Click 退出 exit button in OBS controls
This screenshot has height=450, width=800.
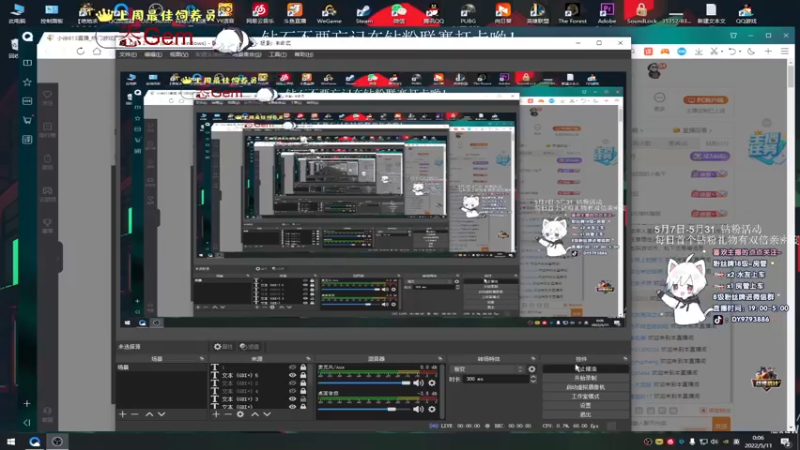pyautogui.click(x=585, y=414)
